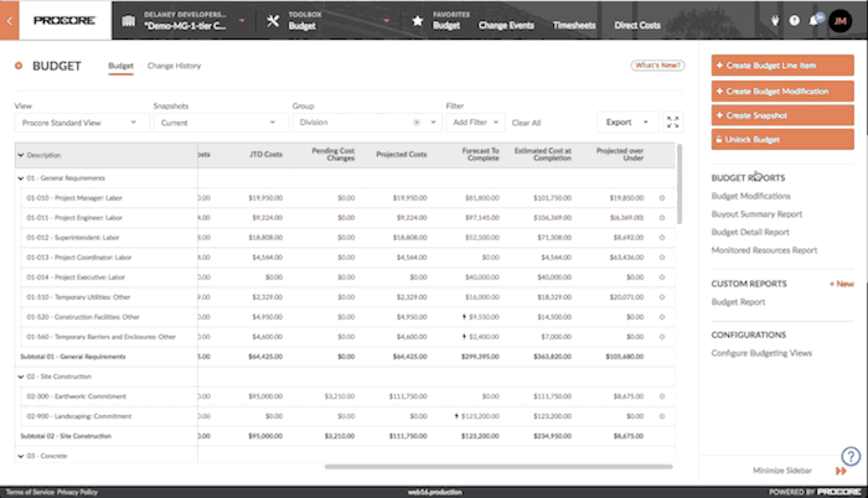868x498 pixels.
Task: Click circle icon on Project Engineer: Labor row
Action: coord(662,218)
